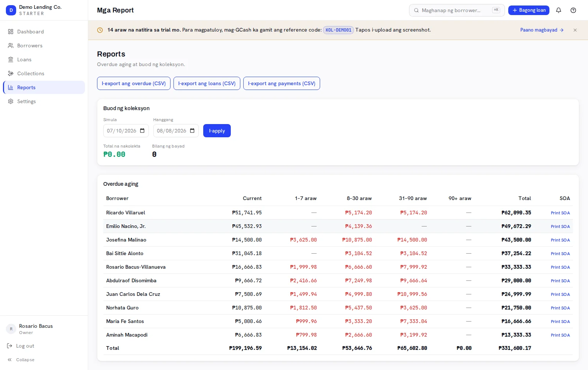Open calendar picker for Hanggang date

192,131
